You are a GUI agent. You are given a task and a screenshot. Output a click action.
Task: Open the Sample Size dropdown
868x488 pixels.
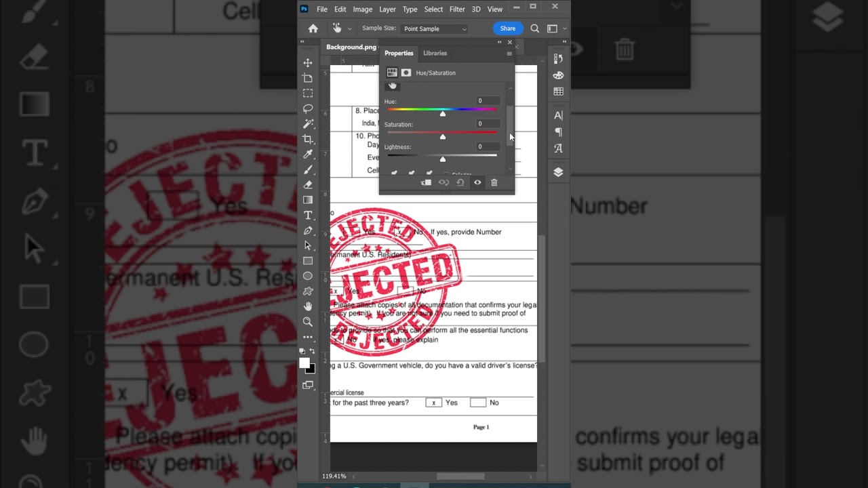click(435, 28)
